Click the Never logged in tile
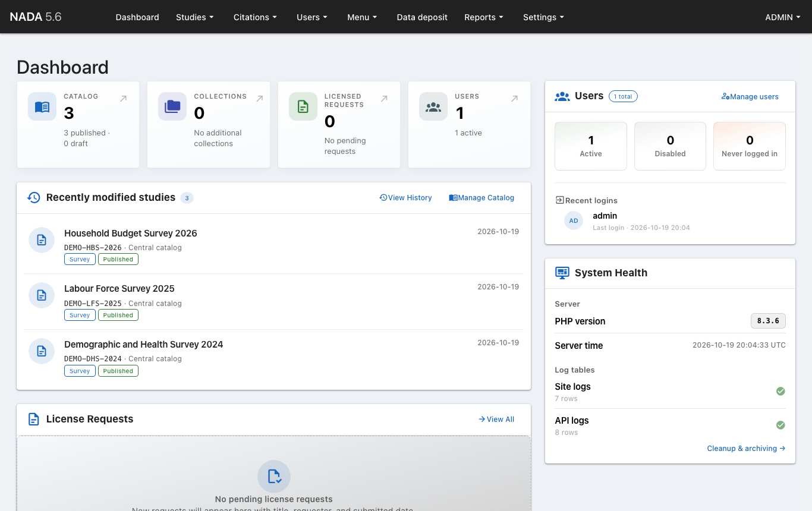The width and height of the screenshot is (812, 511). click(x=750, y=146)
